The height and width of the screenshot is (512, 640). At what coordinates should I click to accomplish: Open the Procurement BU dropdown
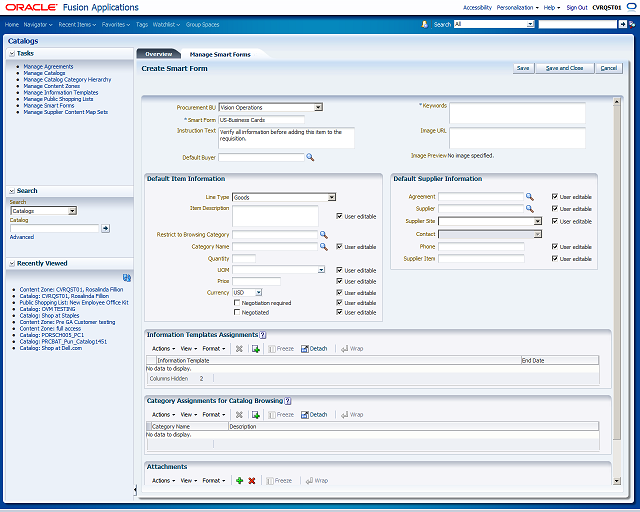point(318,107)
